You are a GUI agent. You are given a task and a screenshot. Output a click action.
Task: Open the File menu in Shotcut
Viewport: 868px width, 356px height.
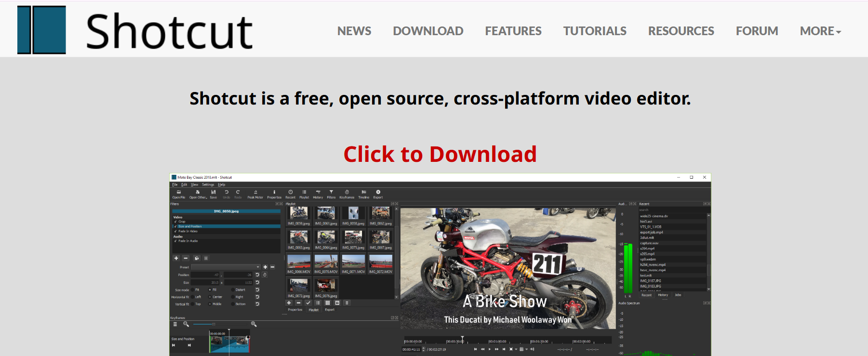175,185
